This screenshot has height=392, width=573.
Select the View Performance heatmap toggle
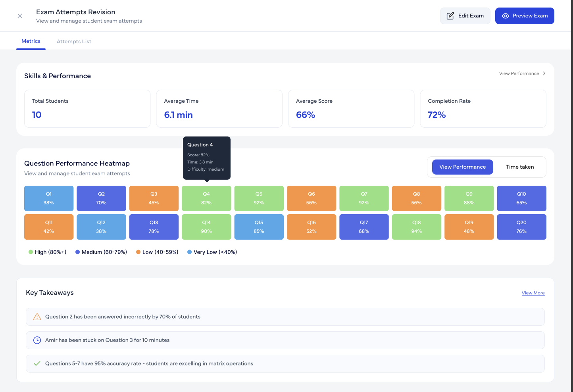tap(463, 167)
